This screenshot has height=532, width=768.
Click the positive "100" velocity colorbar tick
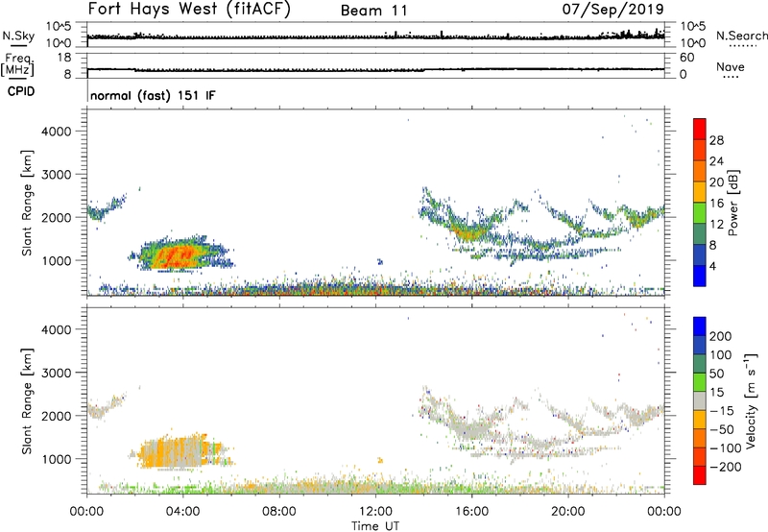(721, 354)
